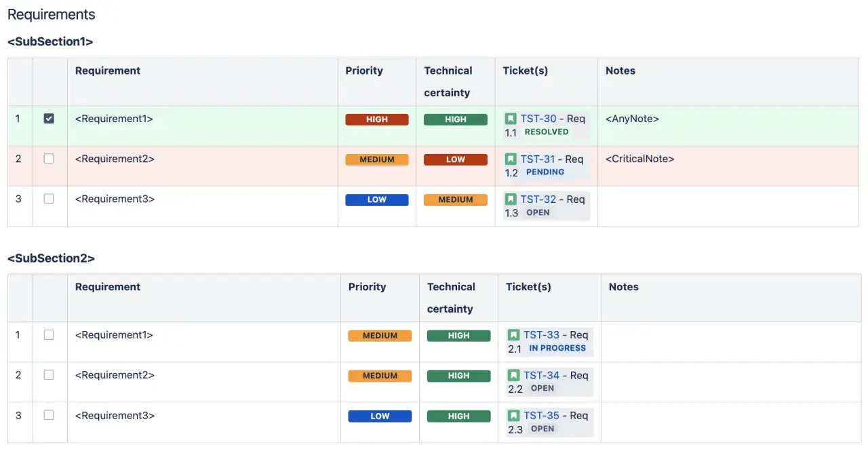Click the IN PROGRESS status badge
Viewport: 868px width, 449px height.
(x=557, y=348)
